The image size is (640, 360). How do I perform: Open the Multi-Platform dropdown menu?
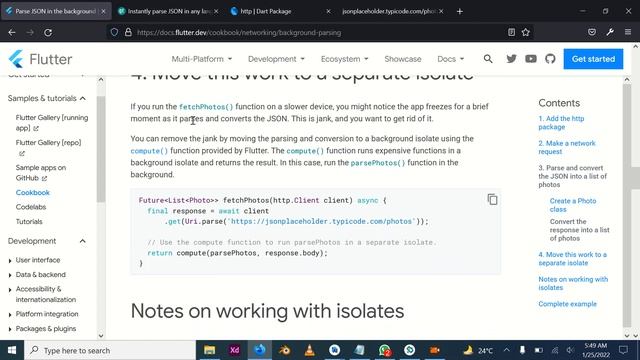tap(202, 59)
